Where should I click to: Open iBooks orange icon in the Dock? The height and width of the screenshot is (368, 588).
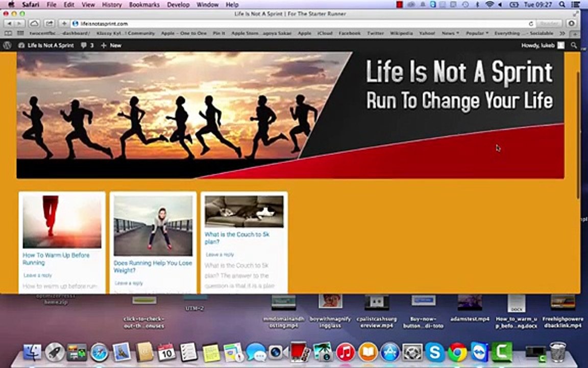click(x=368, y=353)
